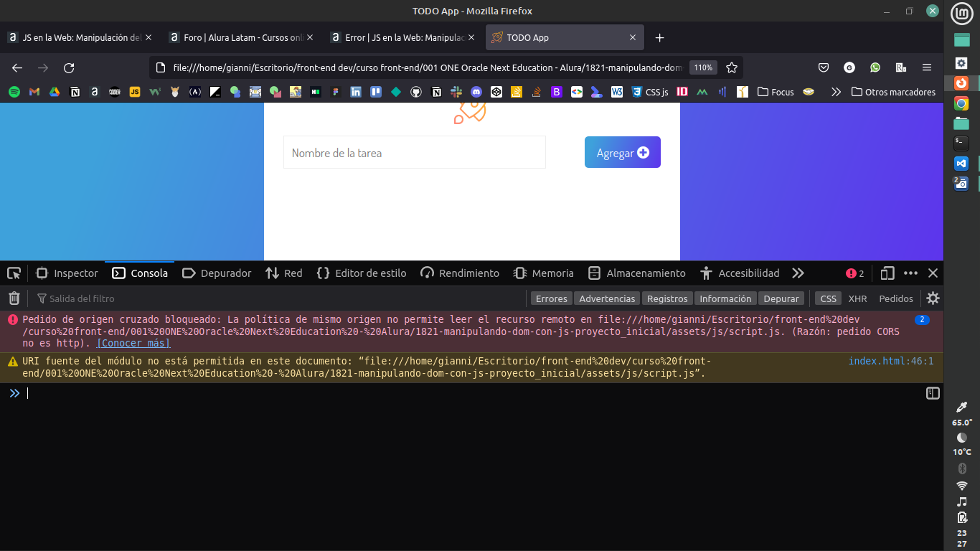980x551 pixels.
Task: Open Pocket save icon in toolbar
Action: pyautogui.click(x=824, y=67)
